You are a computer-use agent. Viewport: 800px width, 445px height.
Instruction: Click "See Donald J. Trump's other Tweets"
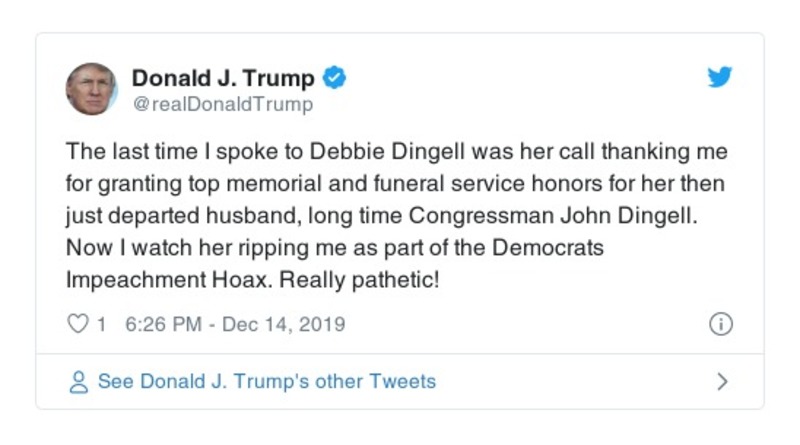point(266,382)
